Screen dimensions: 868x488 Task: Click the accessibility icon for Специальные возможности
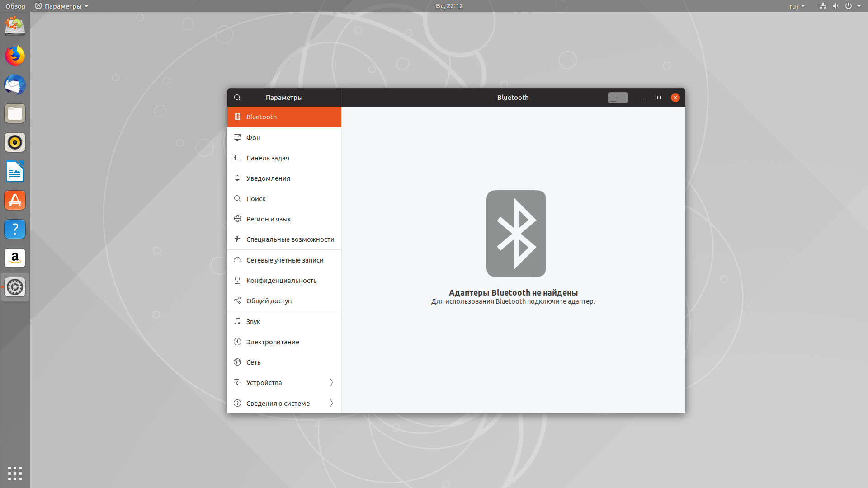coord(237,239)
